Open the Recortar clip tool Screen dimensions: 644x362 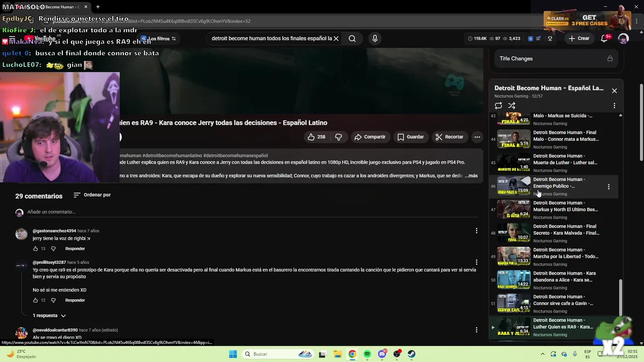pos(449,137)
